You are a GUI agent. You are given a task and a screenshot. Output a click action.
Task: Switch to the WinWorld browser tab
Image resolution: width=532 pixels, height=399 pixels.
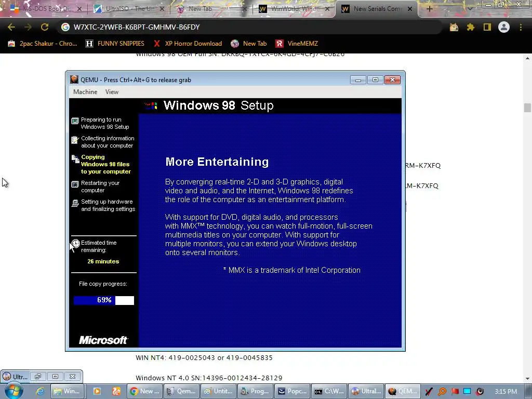(x=294, y=9)
